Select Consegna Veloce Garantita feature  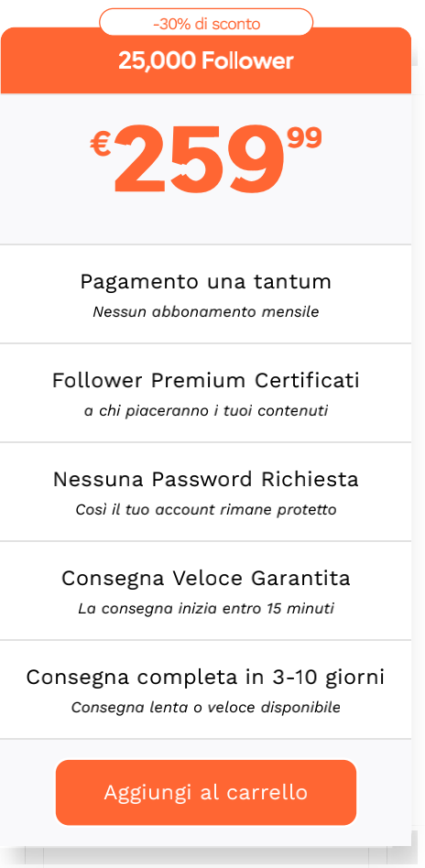pos(205,578)
